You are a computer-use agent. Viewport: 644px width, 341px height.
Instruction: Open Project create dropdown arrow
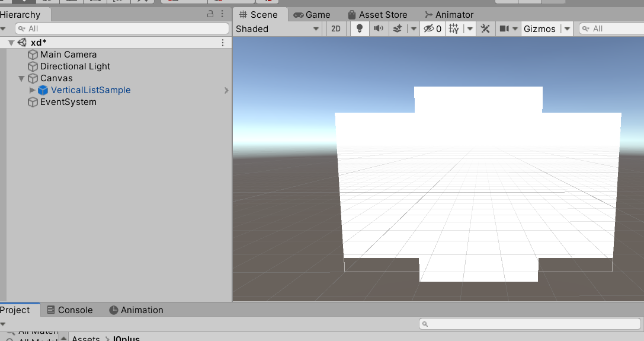click(x=3, y=324)
